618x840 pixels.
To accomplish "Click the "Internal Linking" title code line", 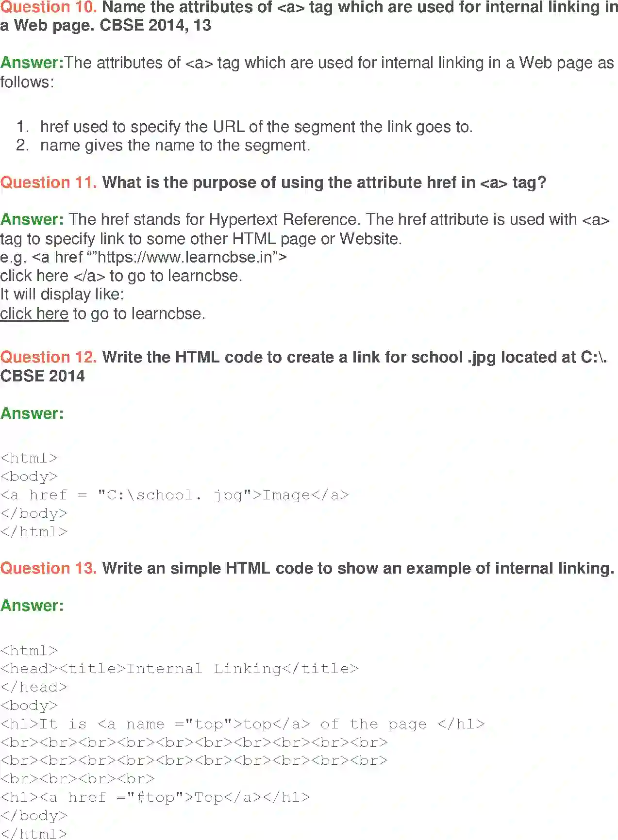I will point(180,669).
